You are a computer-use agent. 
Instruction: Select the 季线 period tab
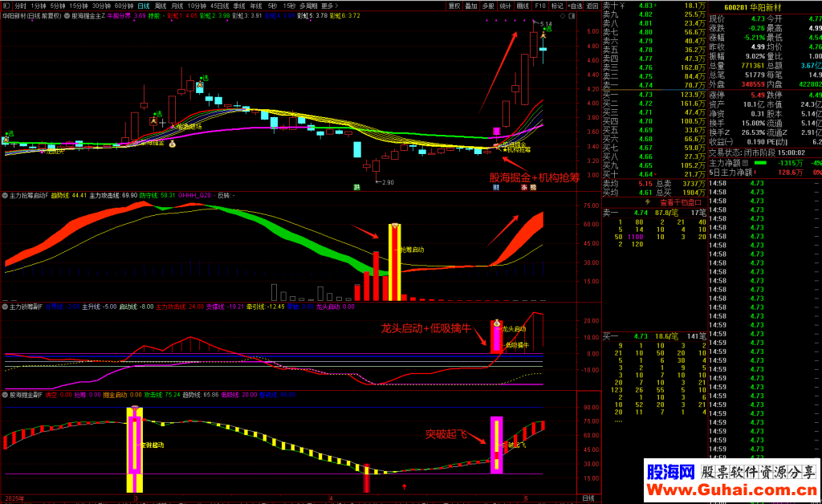click(x=239, y=6)
